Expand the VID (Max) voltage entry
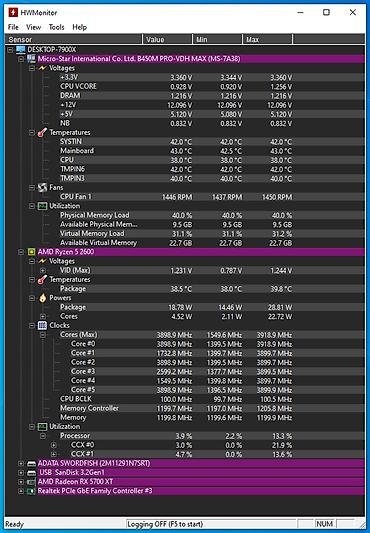Screen dimensions: 370x533 pos(43,270)
